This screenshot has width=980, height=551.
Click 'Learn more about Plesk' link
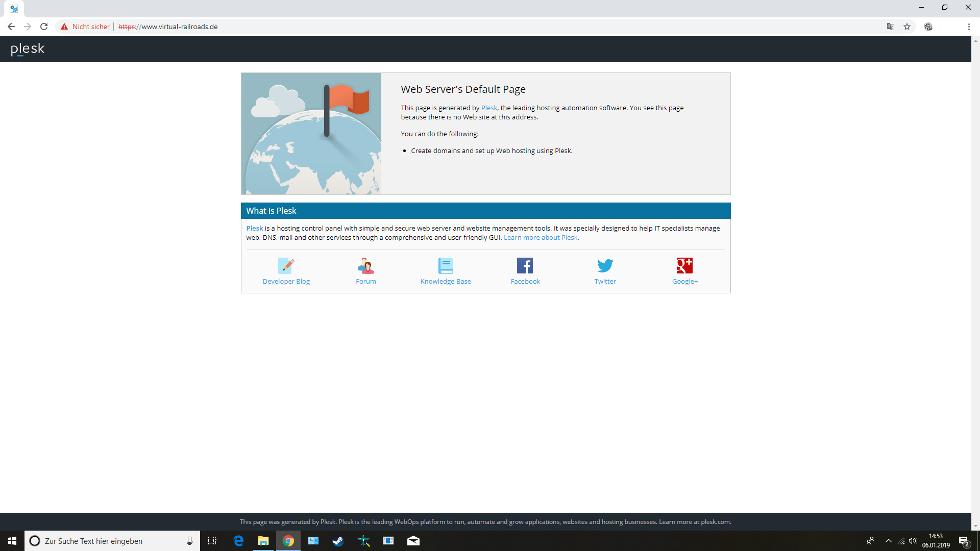pyautogui.click(x=541, y=238)
